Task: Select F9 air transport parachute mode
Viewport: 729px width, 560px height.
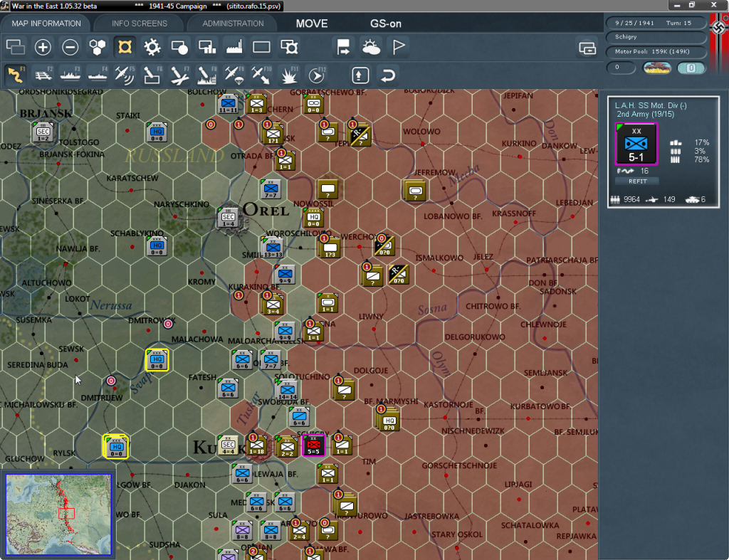Action: [234, 75]
